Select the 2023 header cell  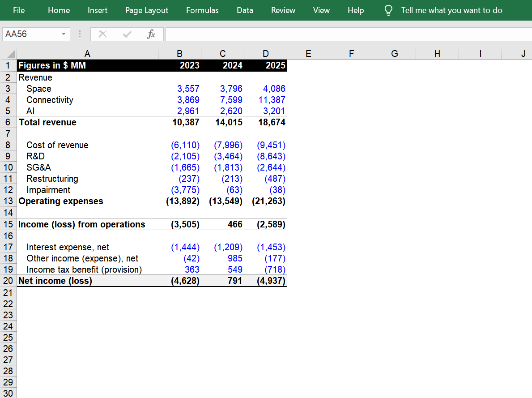pyautogui.click(x=179, y=65)
